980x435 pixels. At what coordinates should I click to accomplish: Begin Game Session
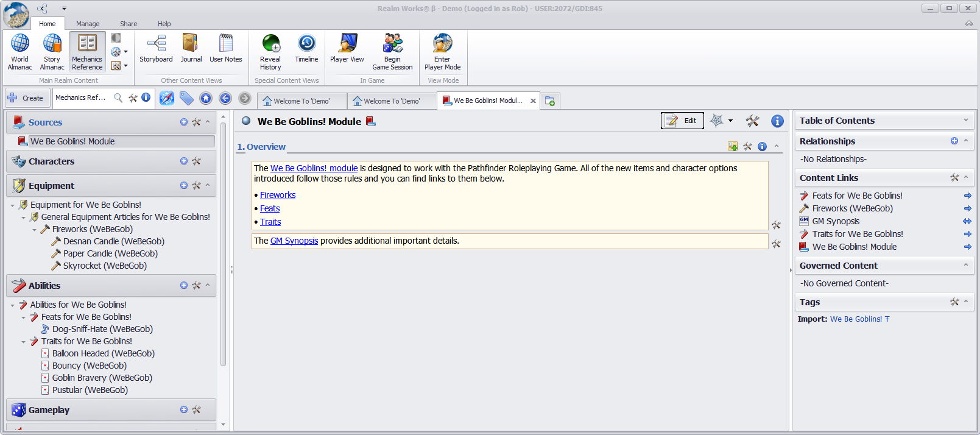pyautogui.click(x=392, y=52)
